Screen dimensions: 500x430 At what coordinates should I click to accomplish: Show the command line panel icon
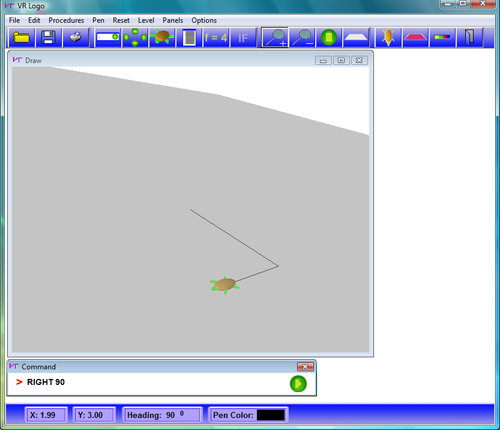tap(108, 37)
